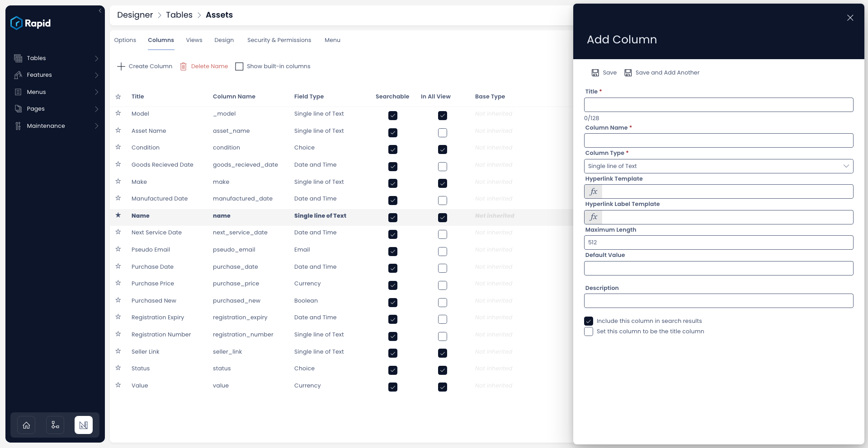This screenshot has height=448, width=868.
Task: Click the Features robot-arm icon
Action: coord(18,75)
